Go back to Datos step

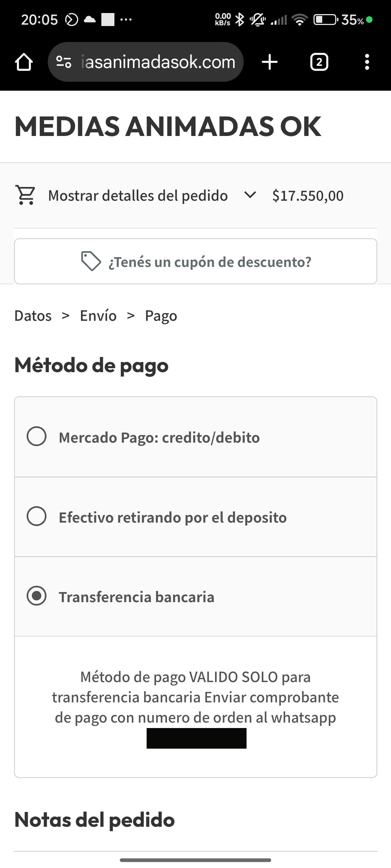(33, 316)
